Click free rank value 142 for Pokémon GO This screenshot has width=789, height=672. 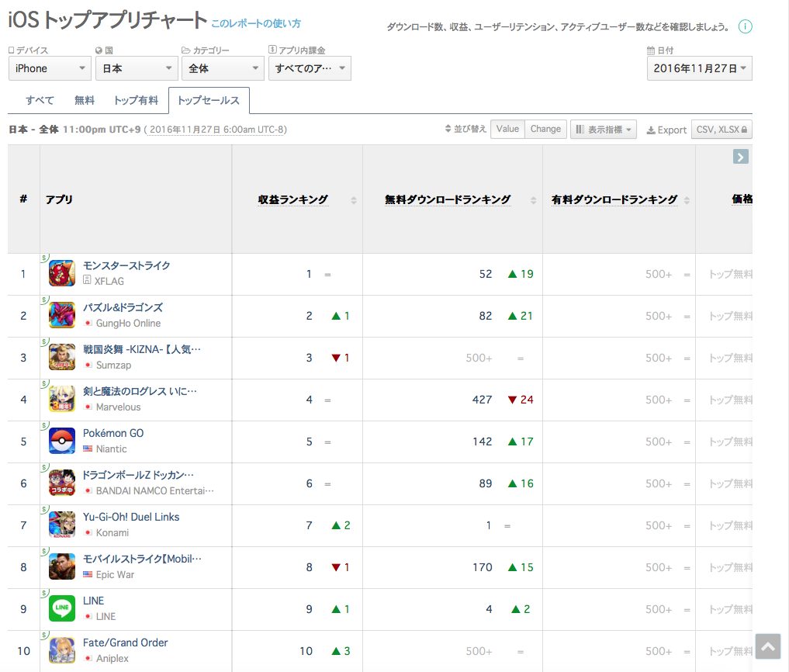coord(482,441)
